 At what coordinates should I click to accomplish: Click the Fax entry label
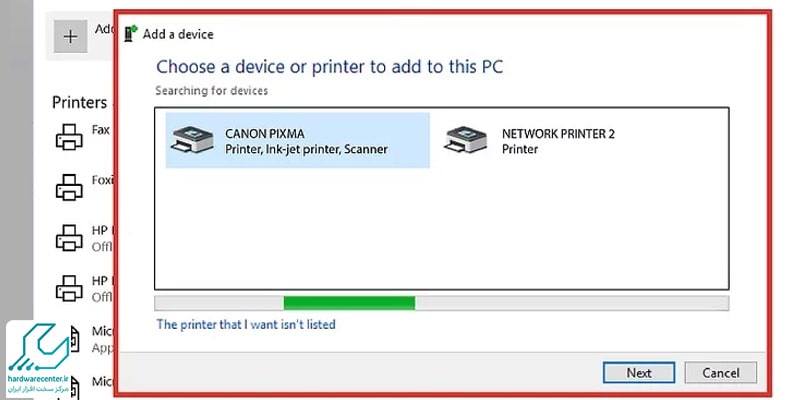click(101, 130)
